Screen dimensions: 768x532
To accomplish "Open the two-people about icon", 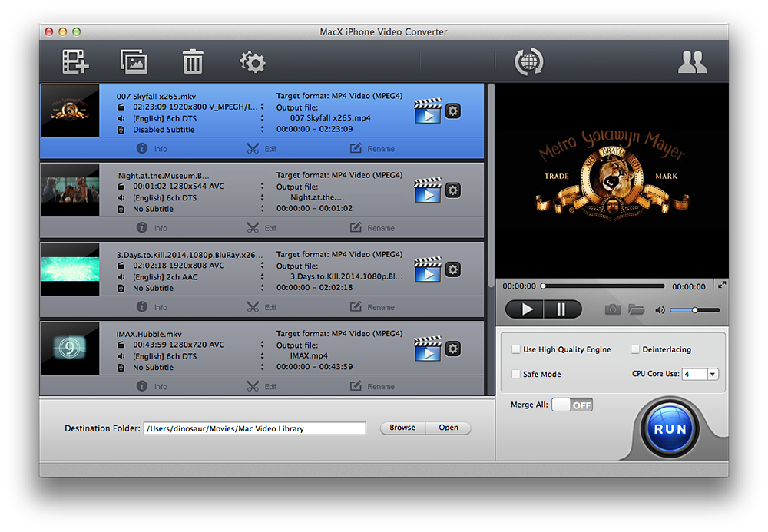I will [x=692, y=62].
